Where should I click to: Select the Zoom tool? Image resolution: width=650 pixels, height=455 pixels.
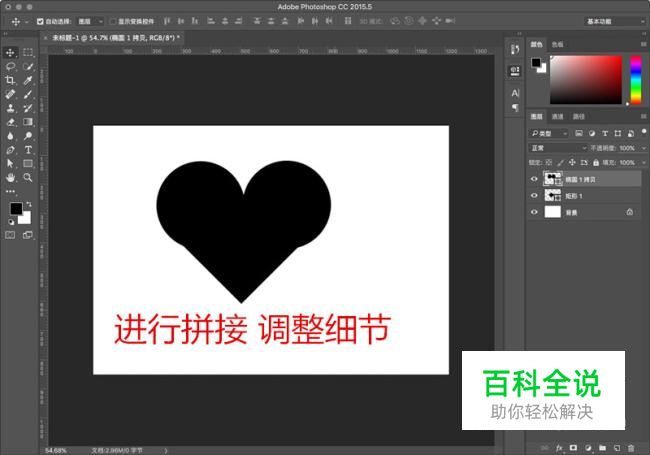(x=28, y=178)
